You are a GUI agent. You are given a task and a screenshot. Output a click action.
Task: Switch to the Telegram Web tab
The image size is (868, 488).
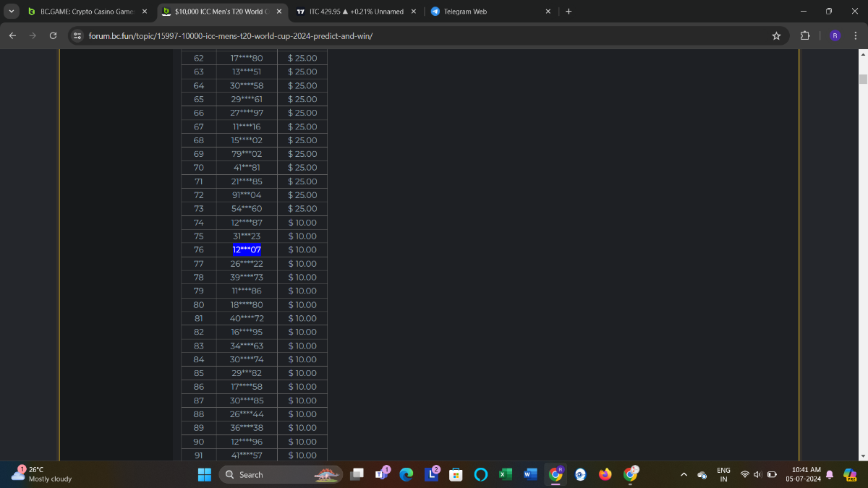(485, 12)
